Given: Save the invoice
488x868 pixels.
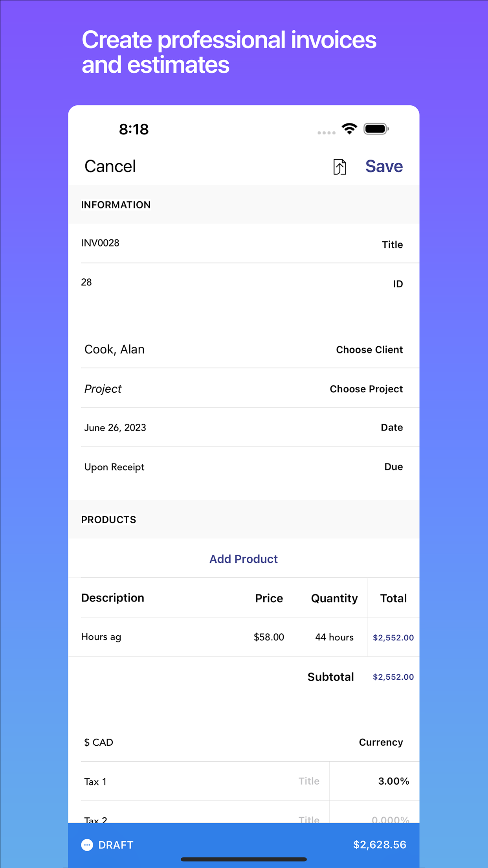Looking at the screenshot, I should (384, 166).
